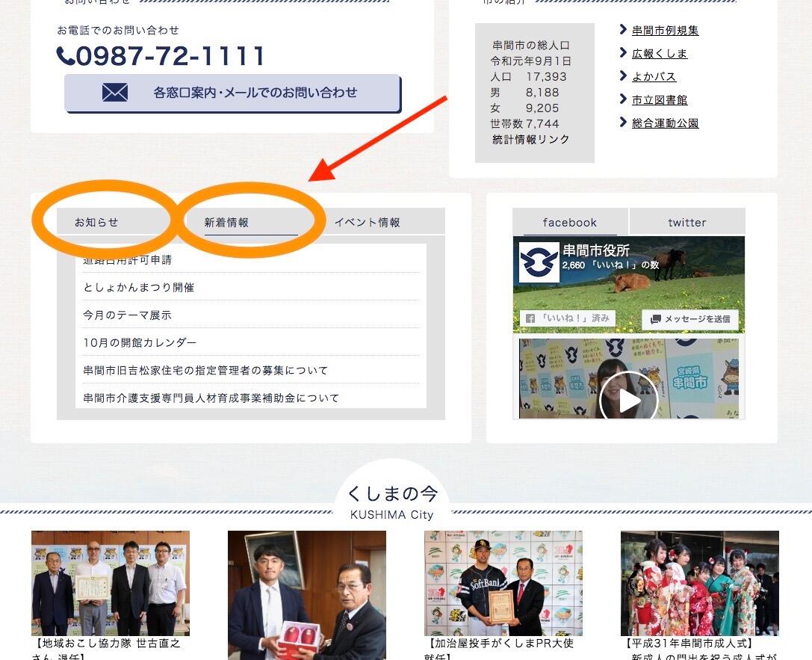Click the Facebook icon on the いいね button
The width and height of the screenshot is (812, 660).
pyautogui.click(x=530, y=318)
